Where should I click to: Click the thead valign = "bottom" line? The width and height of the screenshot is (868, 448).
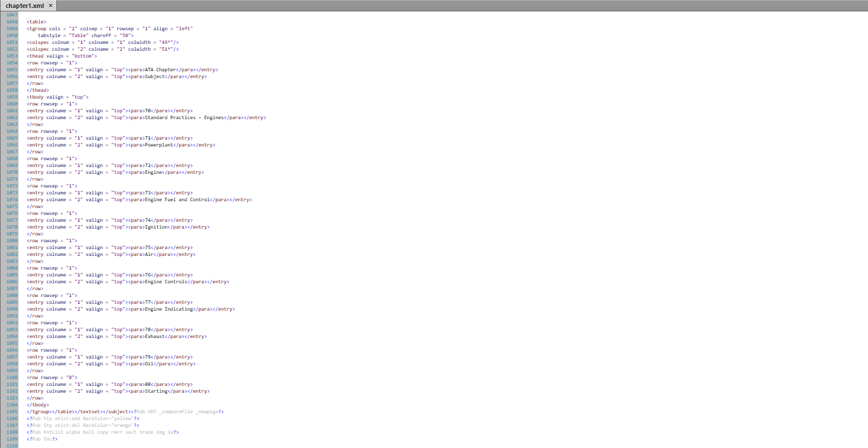(62, 56)
